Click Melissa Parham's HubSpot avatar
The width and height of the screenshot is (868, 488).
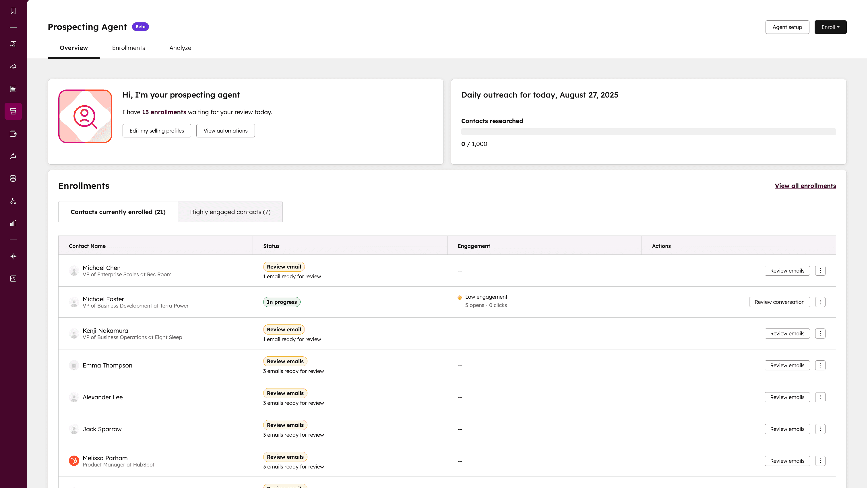click(74, 460)
